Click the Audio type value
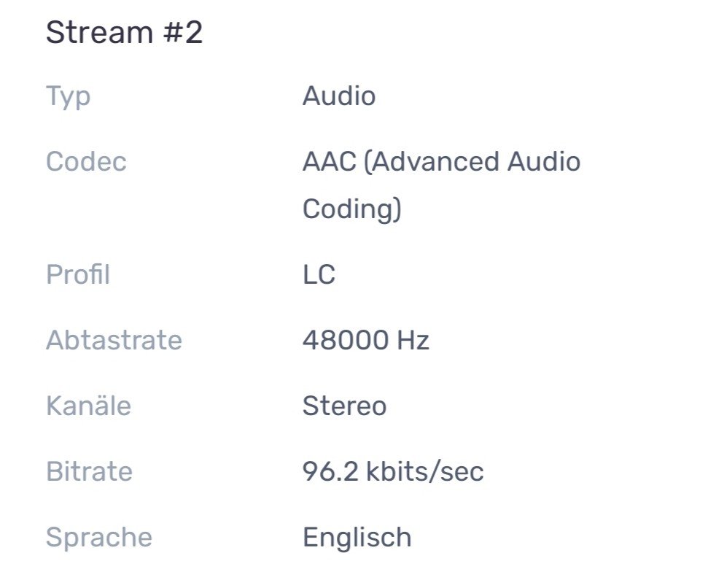This screenshot has width=708, height=588. tap(339, 96)
